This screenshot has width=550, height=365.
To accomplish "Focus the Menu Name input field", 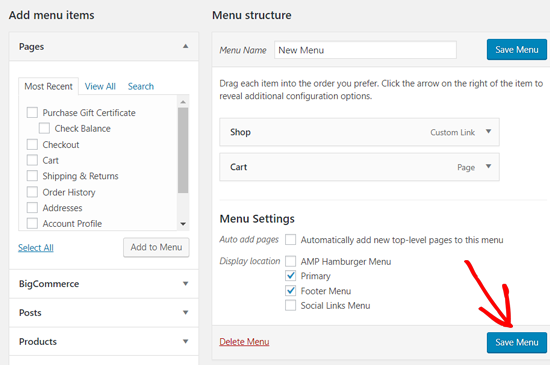I will pos(365,50).
